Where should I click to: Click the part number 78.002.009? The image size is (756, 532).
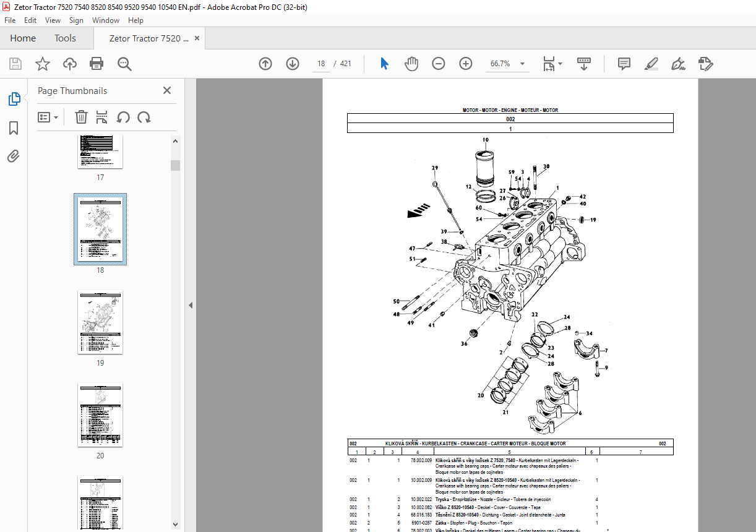coord(421,460)
